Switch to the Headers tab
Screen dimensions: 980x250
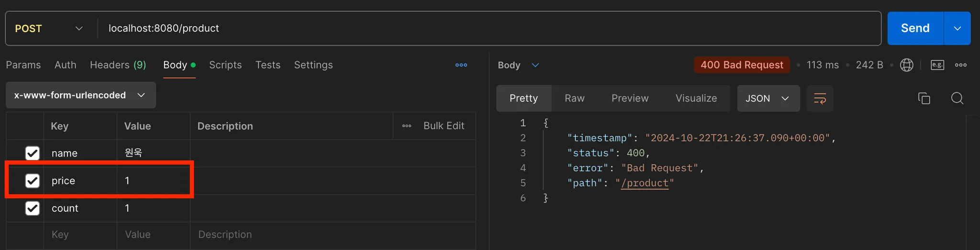[118, 65]
